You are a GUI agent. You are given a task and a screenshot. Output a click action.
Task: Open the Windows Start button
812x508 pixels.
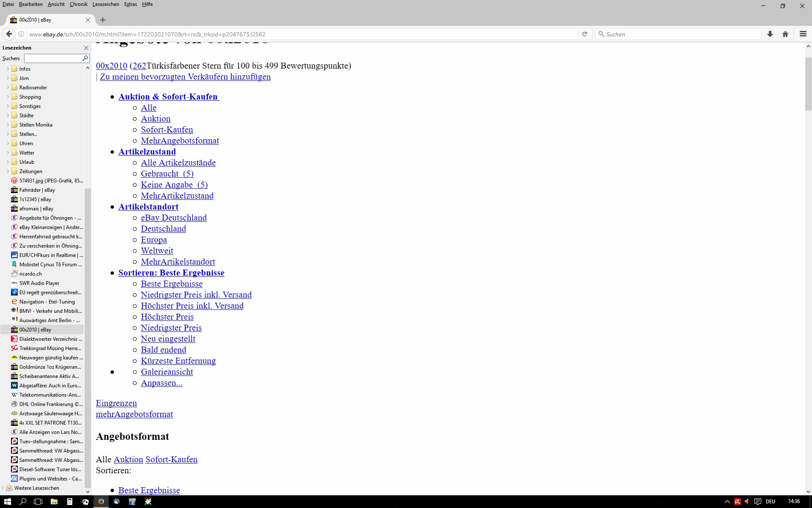pos(7,502)
